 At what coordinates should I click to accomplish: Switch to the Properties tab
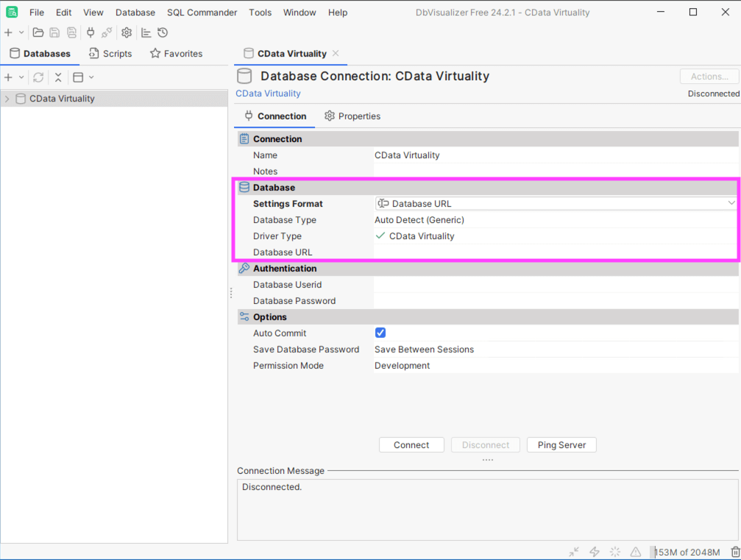click(x=352, y=116)
